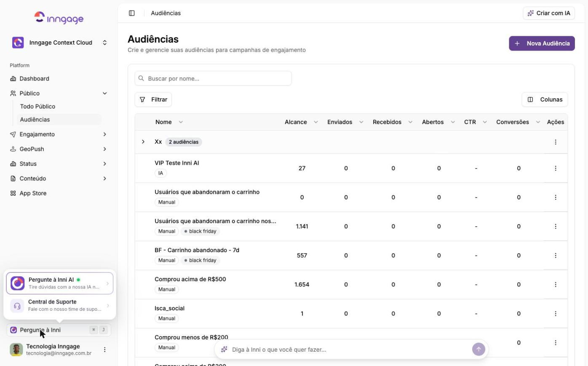Open actions menu for Comprou menos de R$200
This screenshot has width=588, height=366.
pos(556,343)
